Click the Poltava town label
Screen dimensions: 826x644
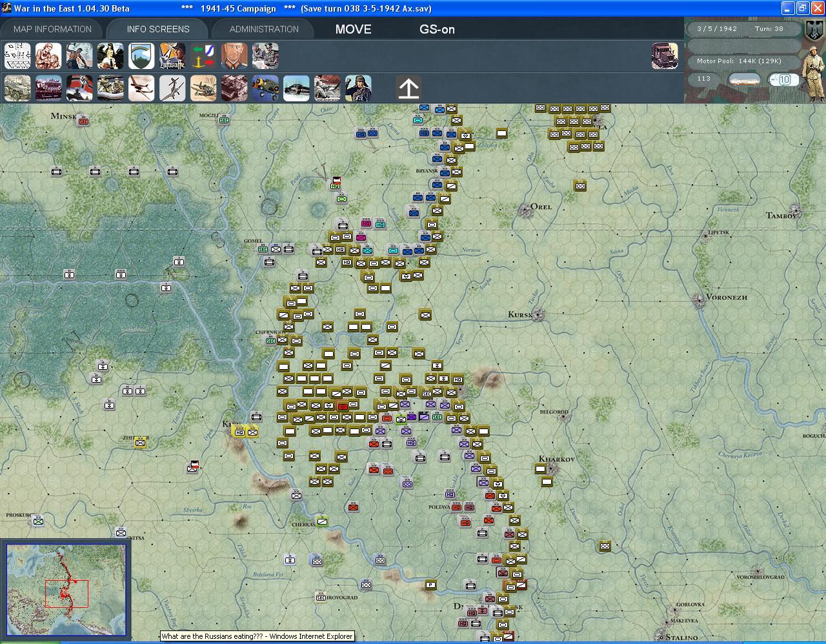pyautogui.click(x=438, y=507)
